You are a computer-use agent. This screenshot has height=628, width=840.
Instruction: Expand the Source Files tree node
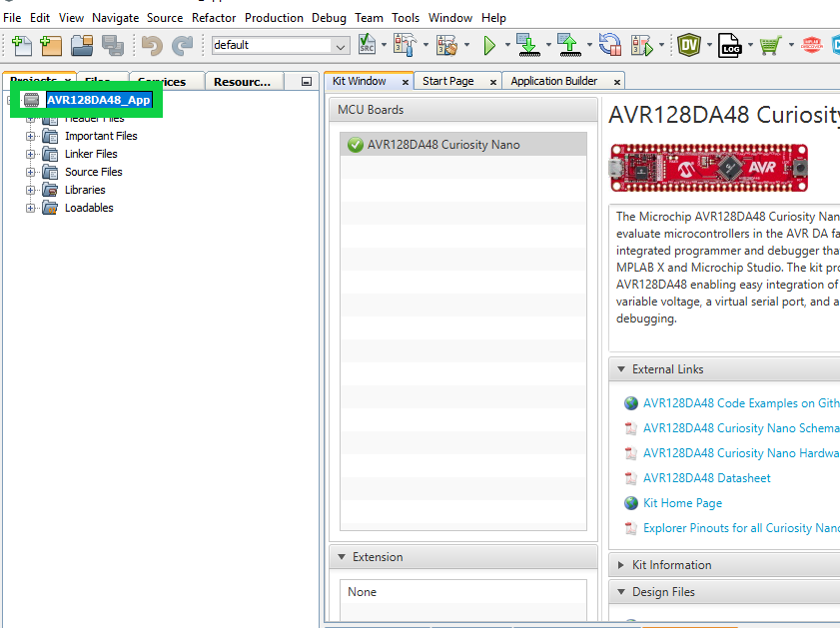point(31,172)
